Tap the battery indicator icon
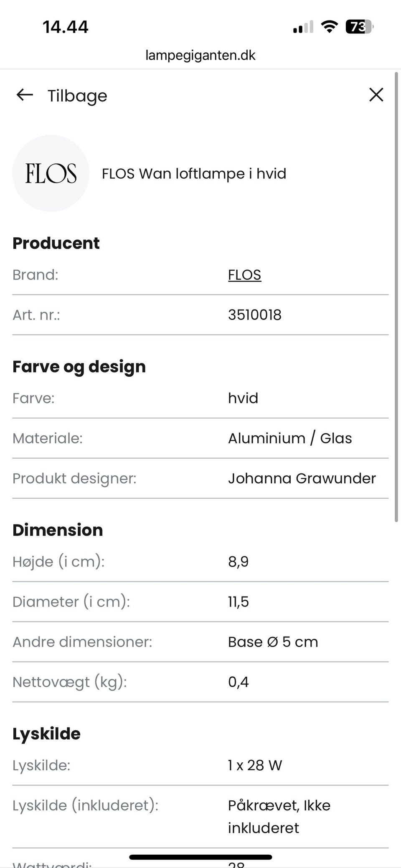Image resolution: width=401 pixels, height=868 pixels. pos(359,27)
